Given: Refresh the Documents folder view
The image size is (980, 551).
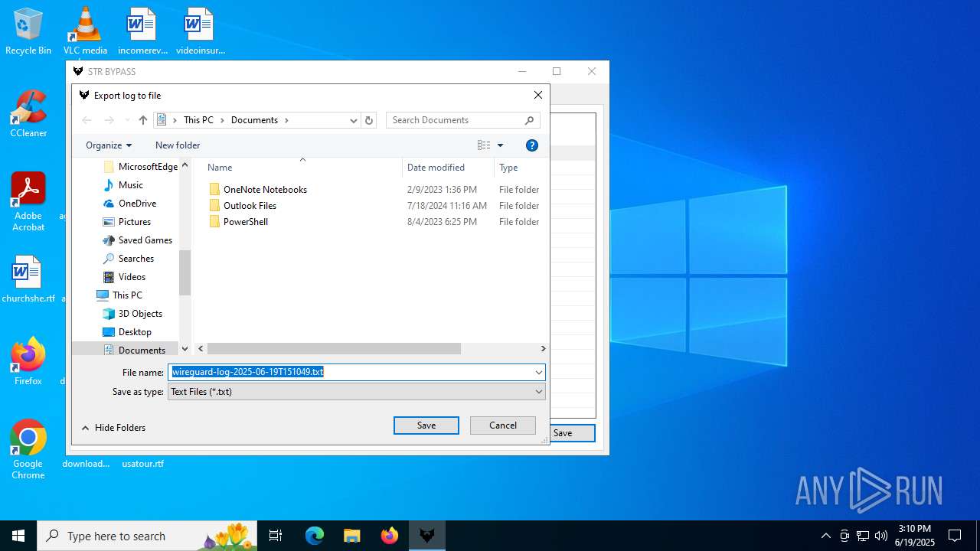Looking at the screenshot, I should pyautogui.click(x=369, y=120).
